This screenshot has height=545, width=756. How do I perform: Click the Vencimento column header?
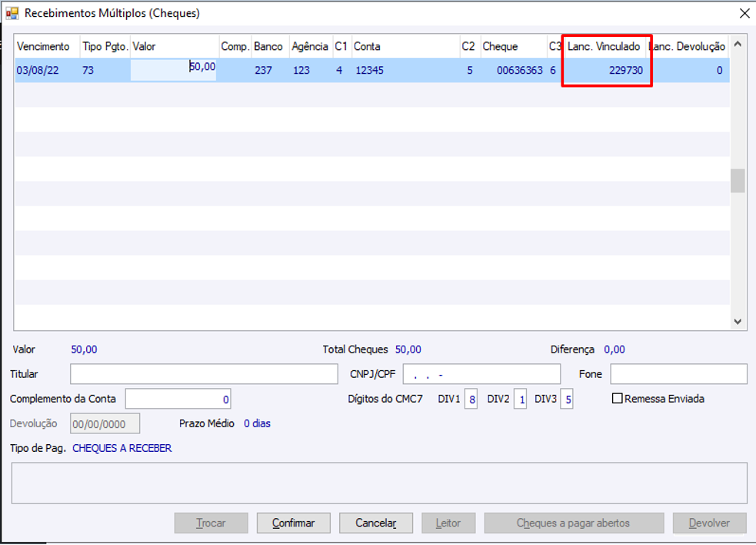click(47, 46)
